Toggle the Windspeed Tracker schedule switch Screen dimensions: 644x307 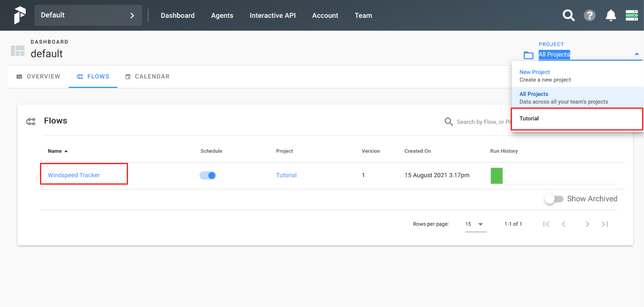point(208,175)
